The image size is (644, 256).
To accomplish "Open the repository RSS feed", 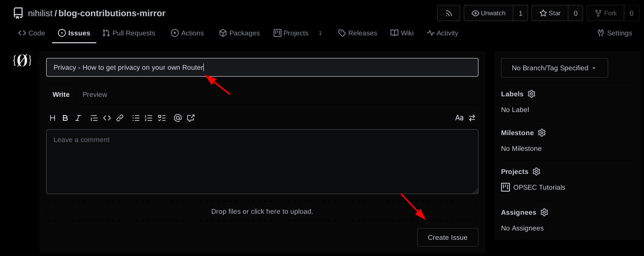I will (448, 13).
